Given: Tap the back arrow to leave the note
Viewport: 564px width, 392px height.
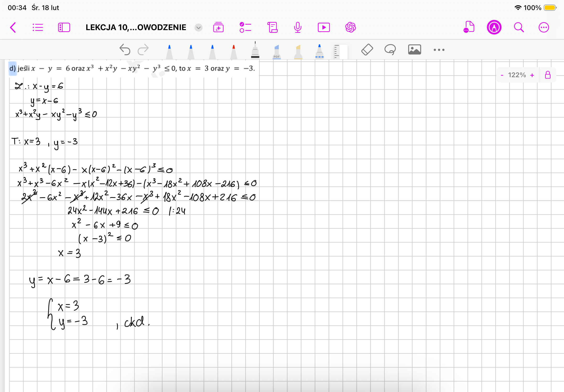Looking at the screenshot, I should click(13, 27).
